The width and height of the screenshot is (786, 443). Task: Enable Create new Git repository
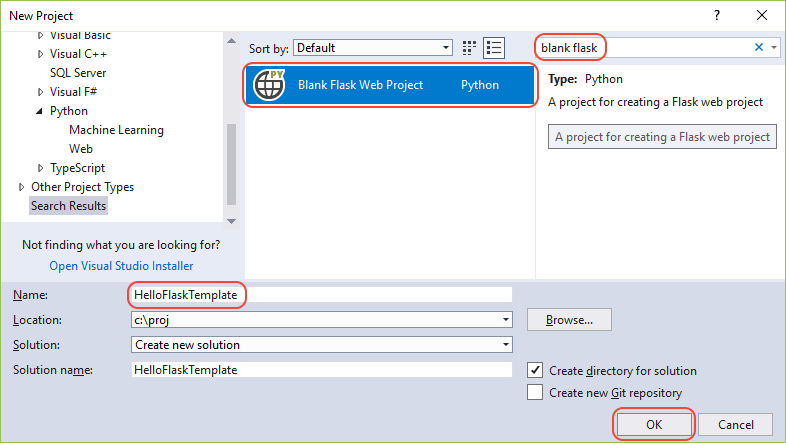pos(535,393)
